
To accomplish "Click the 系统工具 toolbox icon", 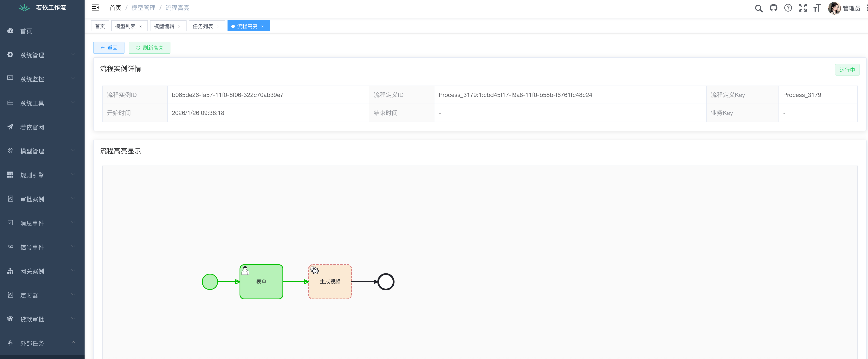I will tap(11, 103).
